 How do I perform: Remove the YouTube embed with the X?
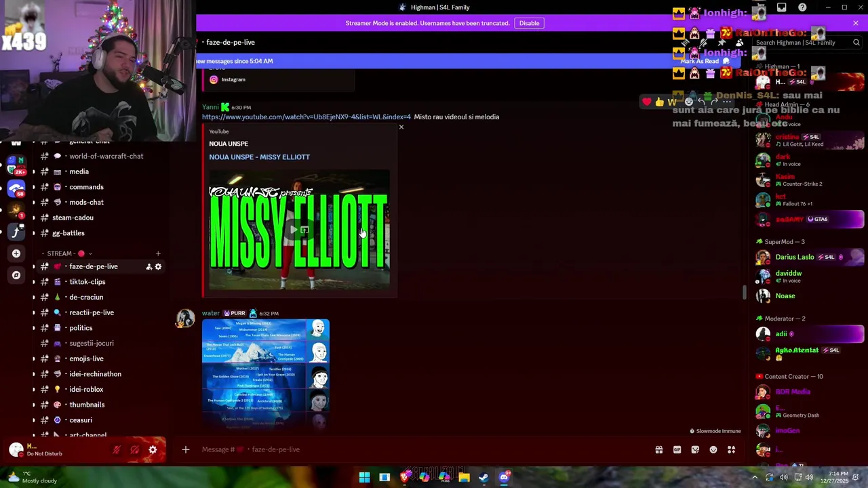coord(401,127)
